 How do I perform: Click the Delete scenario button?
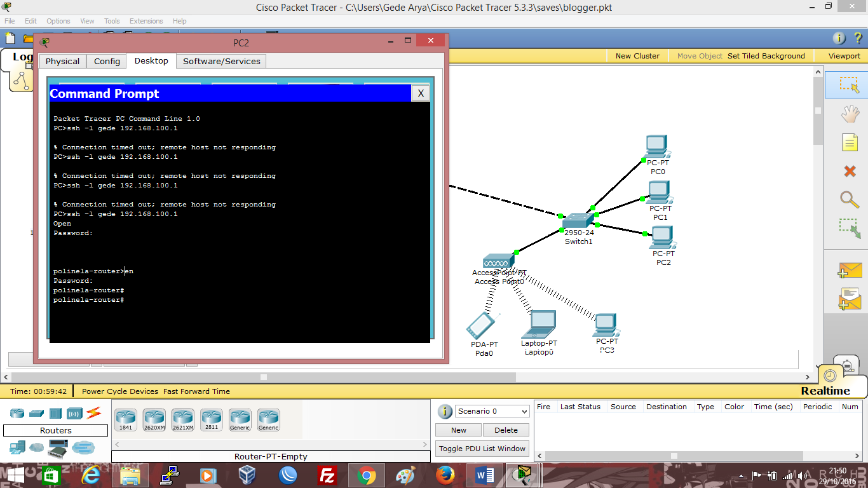click(506, 430)
